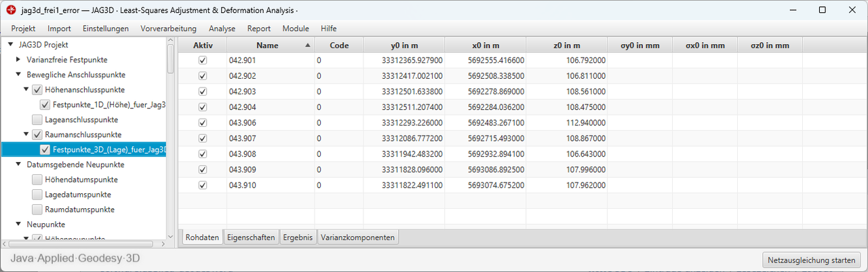Enable the Raumdatumspunkte checkbox
Viewport: 868px width, 272px height.
tap(37, 209)
